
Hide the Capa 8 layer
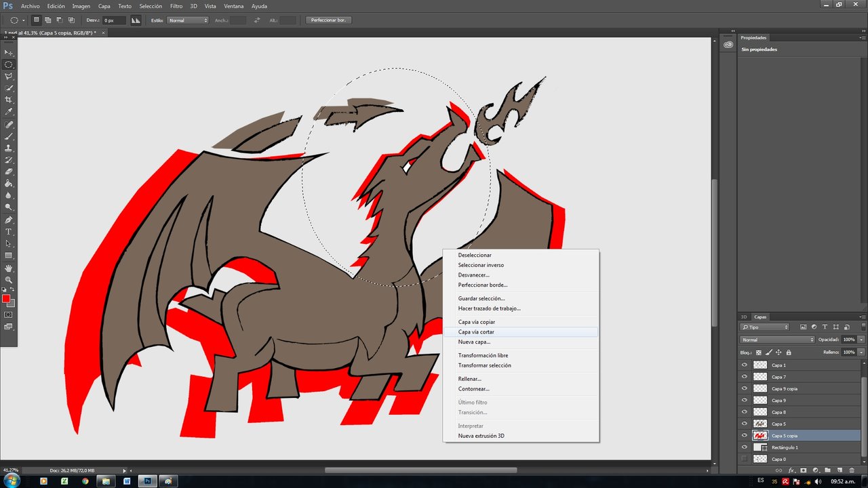tap(745, 412)
